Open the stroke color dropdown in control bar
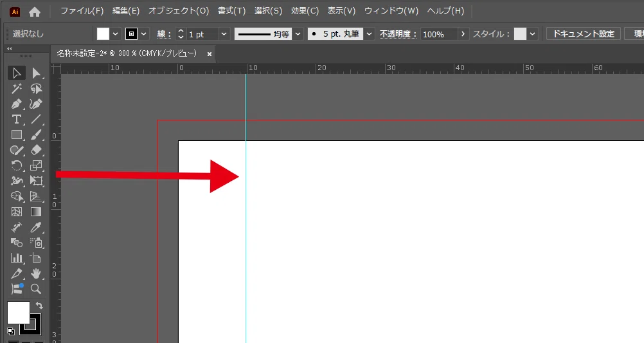The width and height of the screenshot is (644, 343). pyautogui.click(x=144, y=34)
